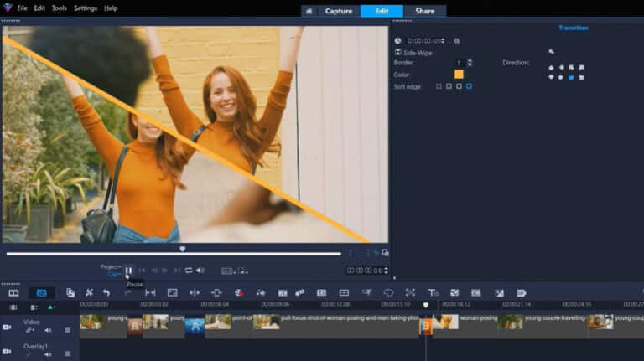This screenshot has width=644, height=361.
Task: Mute the Overlay1 track
Action: (48, 354)
